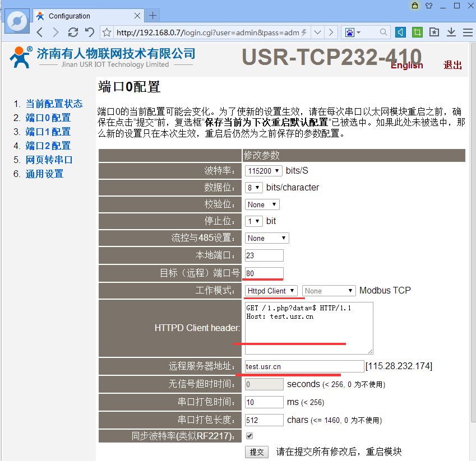Switch language via English link
476x461 pixels.
[407, 66]
